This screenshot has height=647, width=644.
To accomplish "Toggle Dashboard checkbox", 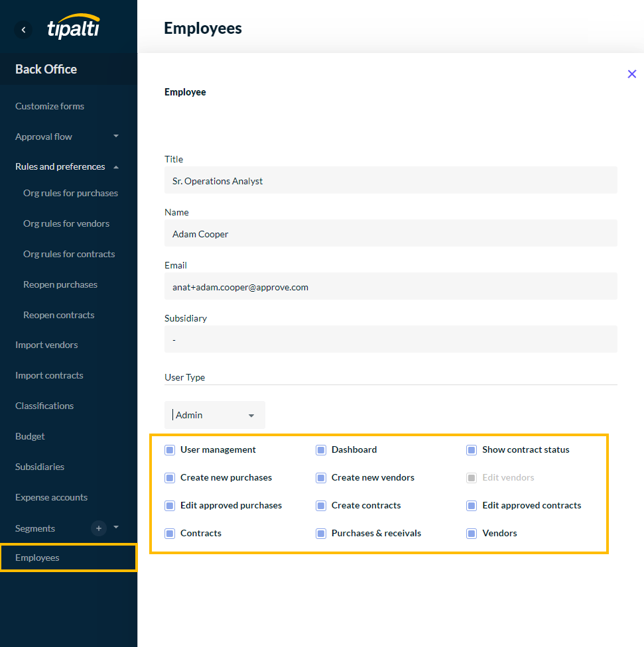I will [321, 449].
